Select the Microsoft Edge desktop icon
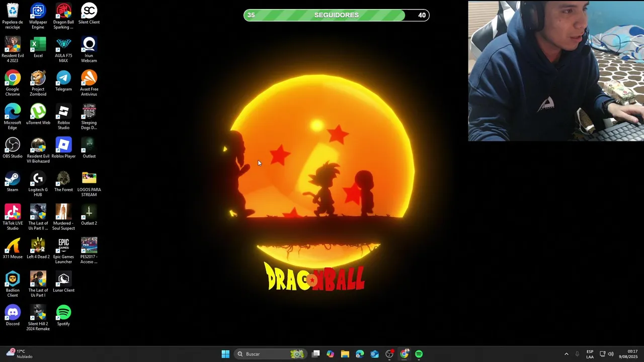Image resolution: width=644 pixels, height=362 pixels. click(x=13, y=117)
